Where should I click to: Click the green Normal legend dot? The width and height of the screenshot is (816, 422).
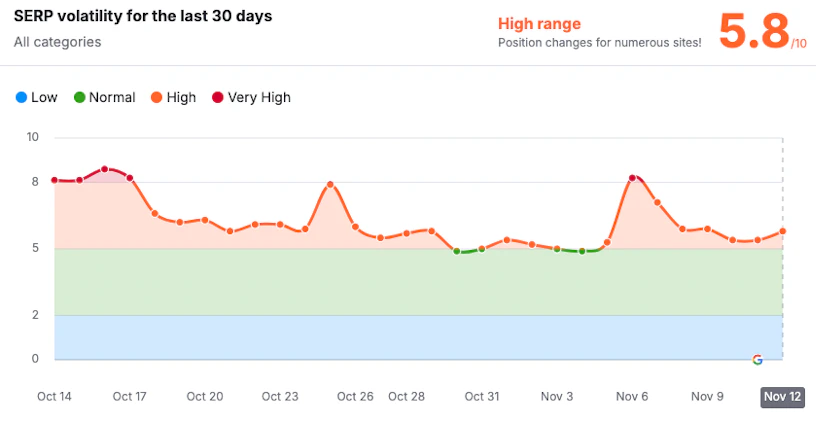[79, 97]
